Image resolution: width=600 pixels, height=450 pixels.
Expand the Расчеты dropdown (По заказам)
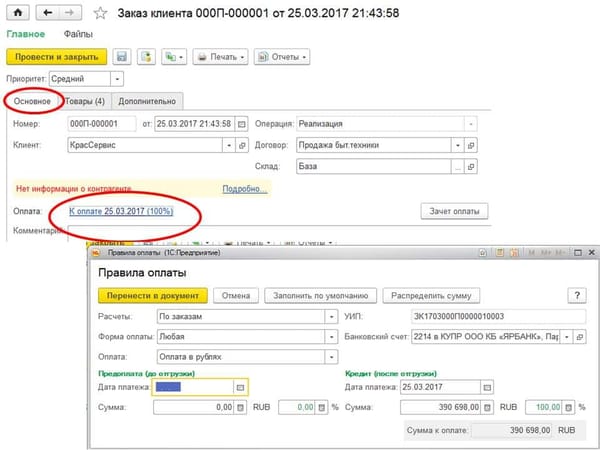[x=331, y=317]
